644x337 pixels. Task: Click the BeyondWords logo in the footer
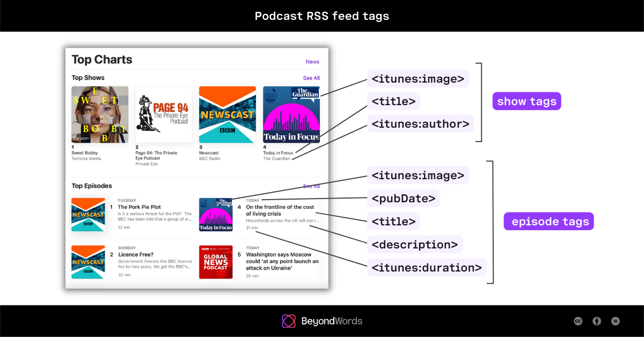tap(322, 321)
